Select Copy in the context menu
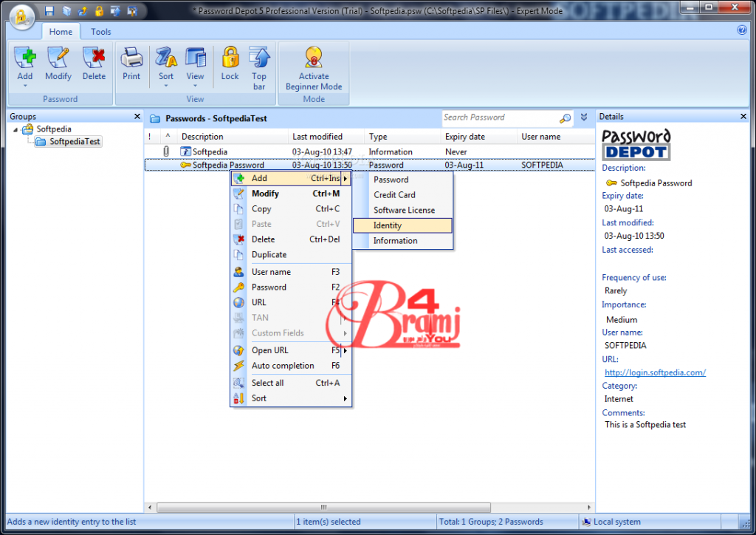This screenshot has width=756, height=535. (291, 209)
